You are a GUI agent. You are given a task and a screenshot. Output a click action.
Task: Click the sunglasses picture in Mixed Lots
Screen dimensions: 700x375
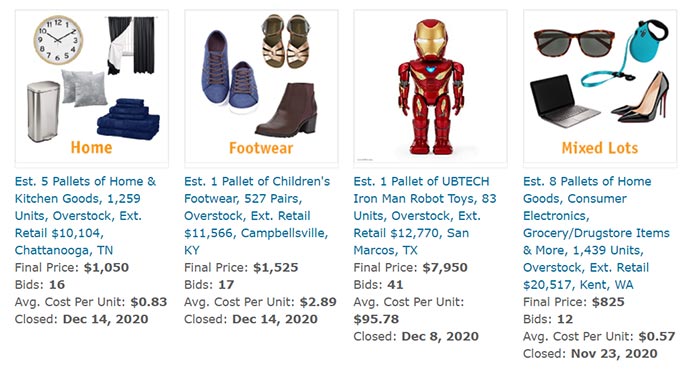pyautogui.click(x=574, y=43)
